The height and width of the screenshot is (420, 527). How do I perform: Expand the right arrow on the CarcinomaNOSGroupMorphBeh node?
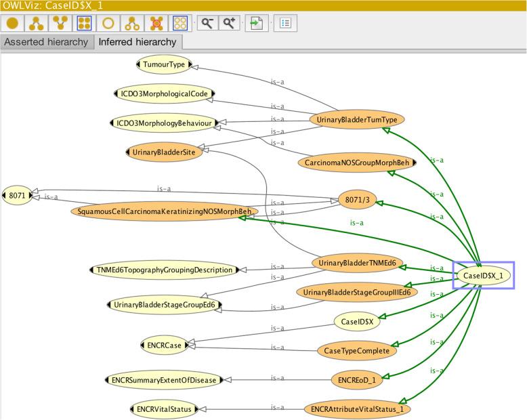pyautogui.click(x=414, y=163)
